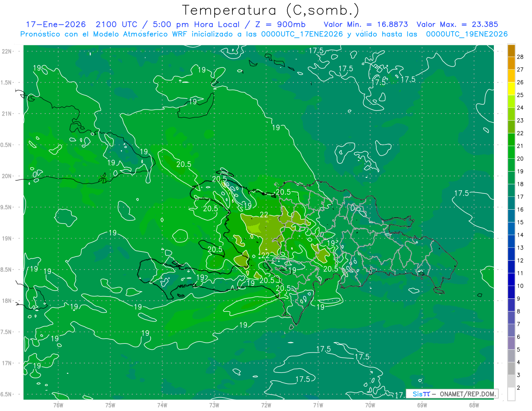Screen dimensions: 532x411
Task: Click the '68W' longitude axis label
Action: pyautogui.click(x=474, y=405)
